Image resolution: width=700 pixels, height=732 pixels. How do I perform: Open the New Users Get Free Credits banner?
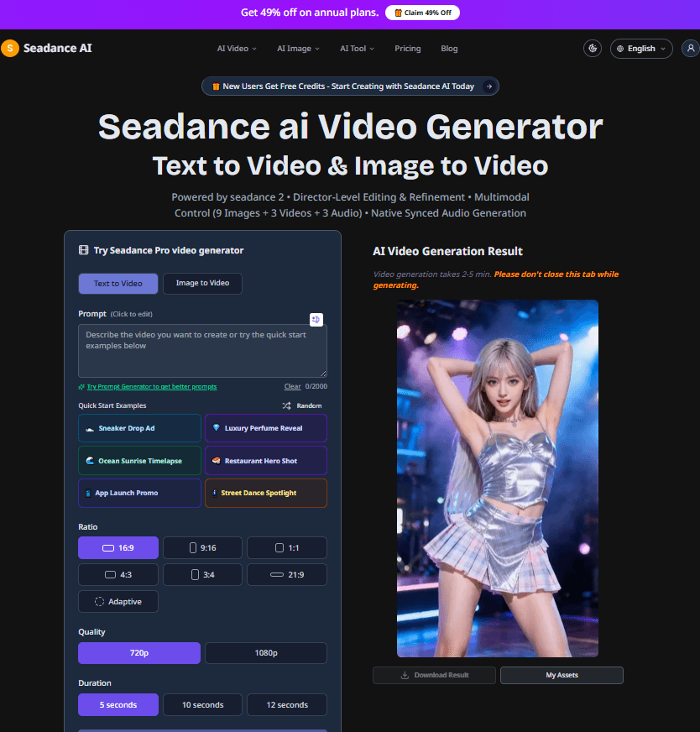[x=350, y=86]
